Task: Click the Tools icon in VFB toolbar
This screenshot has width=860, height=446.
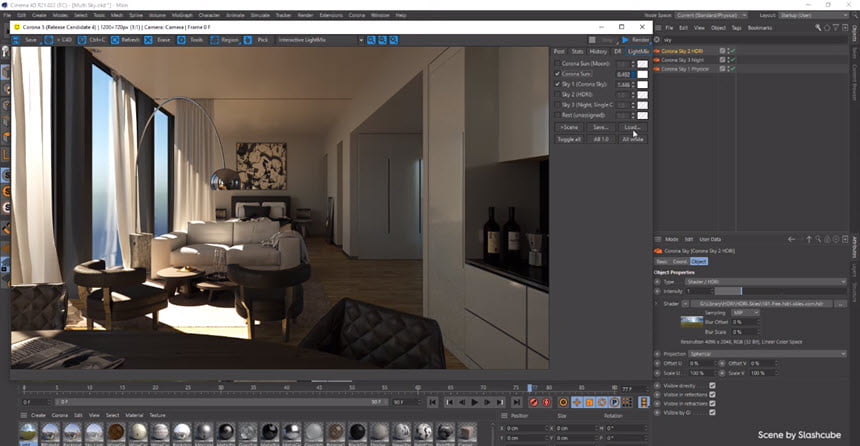Action: [181, 40]
